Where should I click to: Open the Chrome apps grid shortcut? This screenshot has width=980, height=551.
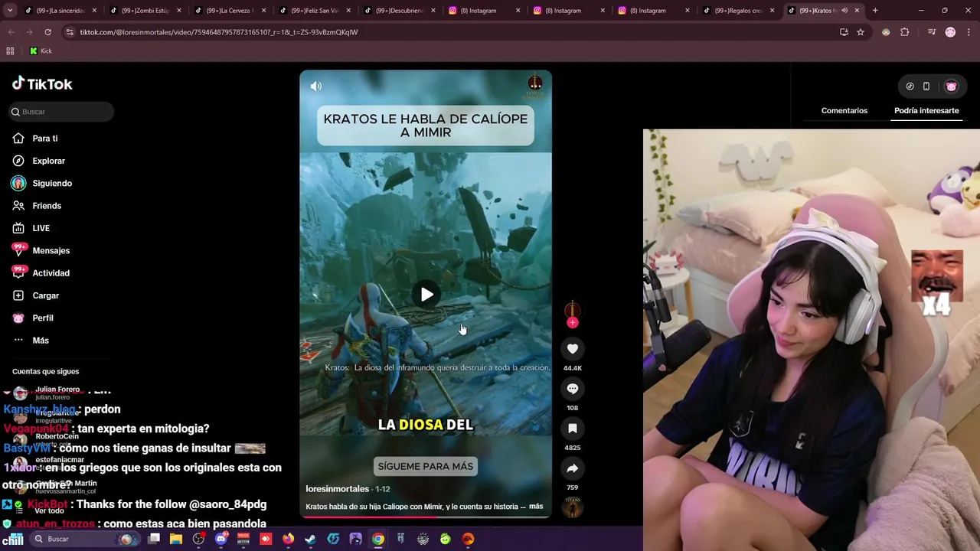[x=10, y=51]
